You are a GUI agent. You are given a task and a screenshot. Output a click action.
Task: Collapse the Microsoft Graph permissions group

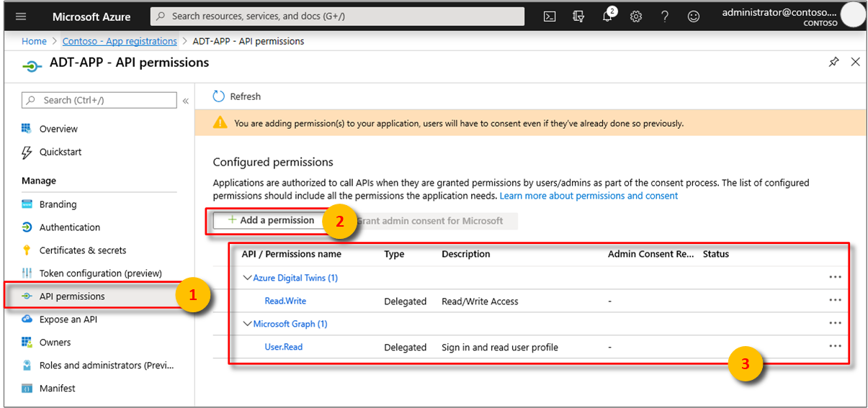[248, 324]
